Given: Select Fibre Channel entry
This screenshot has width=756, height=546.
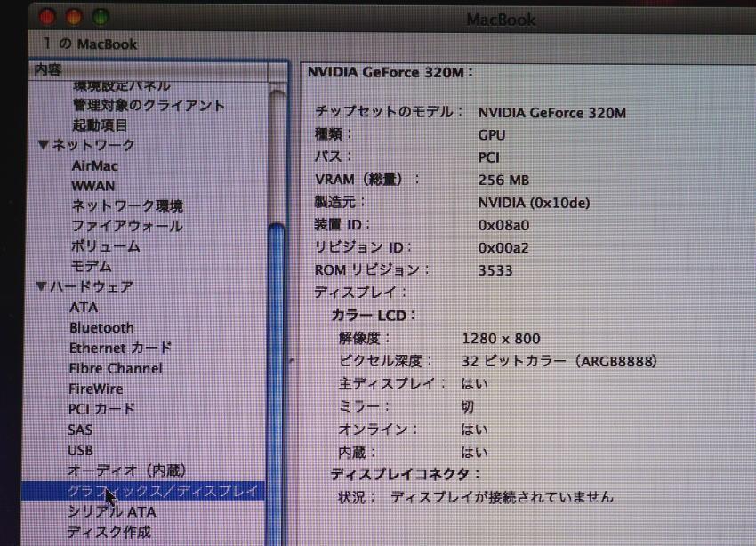Looking at the screenshot, I should 116,369.
